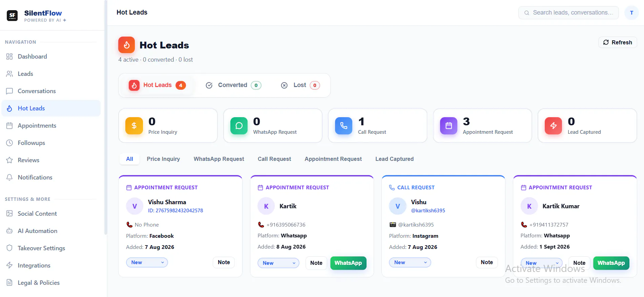Select the Hot Leads tab with badge 4
Viewport: 644px width, 297px height.
point(158,85)
